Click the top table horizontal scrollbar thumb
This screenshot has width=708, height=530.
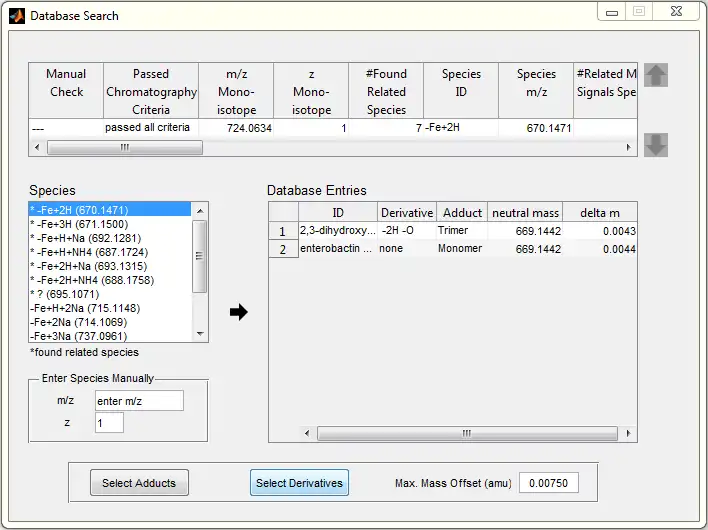tap(125, 147)
